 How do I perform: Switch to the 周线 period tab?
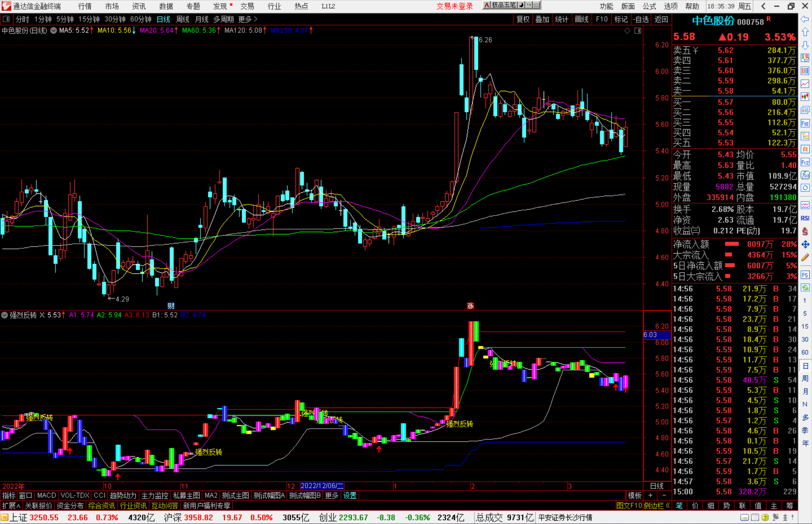tap(183, 19)
